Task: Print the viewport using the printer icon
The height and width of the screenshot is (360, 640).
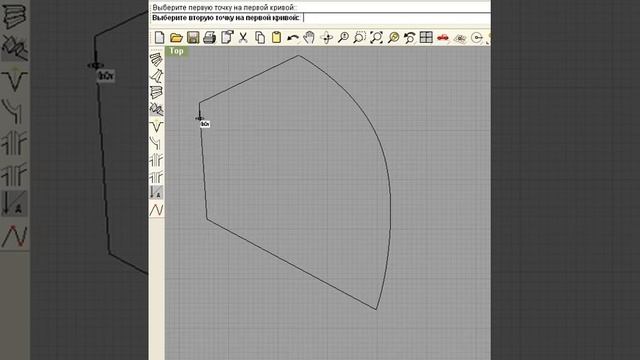Action: coord(209,38)
